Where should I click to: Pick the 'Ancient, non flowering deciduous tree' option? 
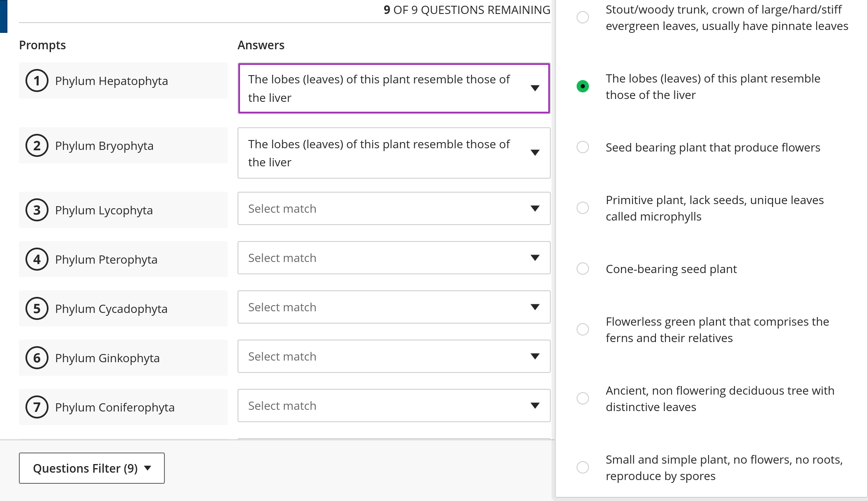point(583,398)
